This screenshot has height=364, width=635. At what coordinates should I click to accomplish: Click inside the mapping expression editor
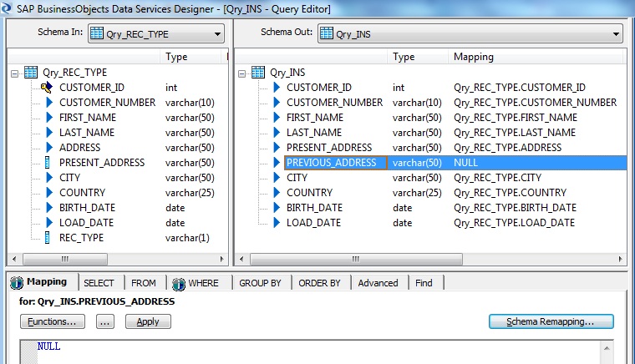[319, 352]
